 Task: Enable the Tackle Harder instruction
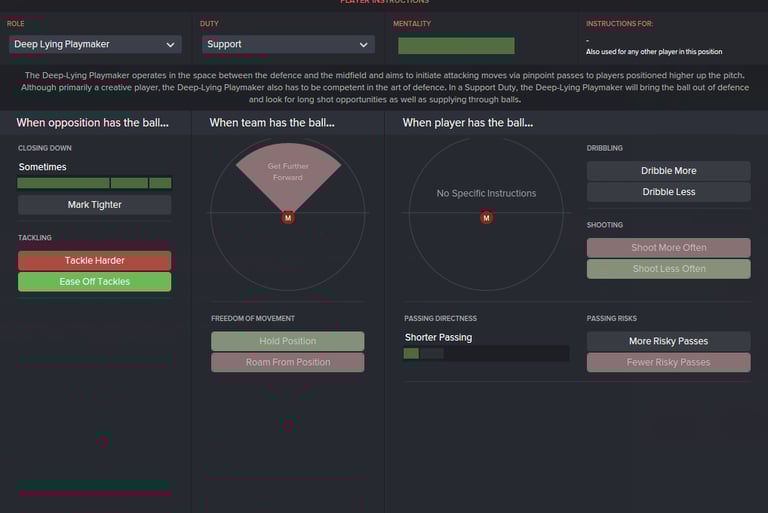(x=95, y=261)
